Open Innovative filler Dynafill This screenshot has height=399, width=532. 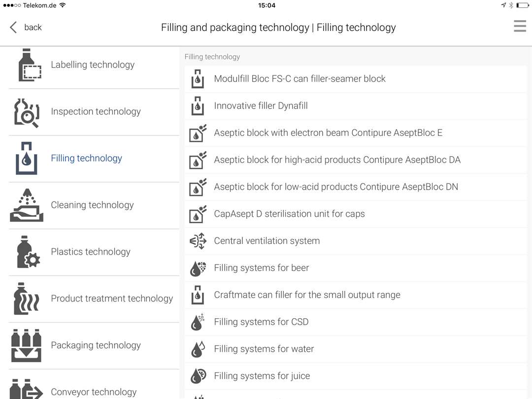[x=261, y=106]
